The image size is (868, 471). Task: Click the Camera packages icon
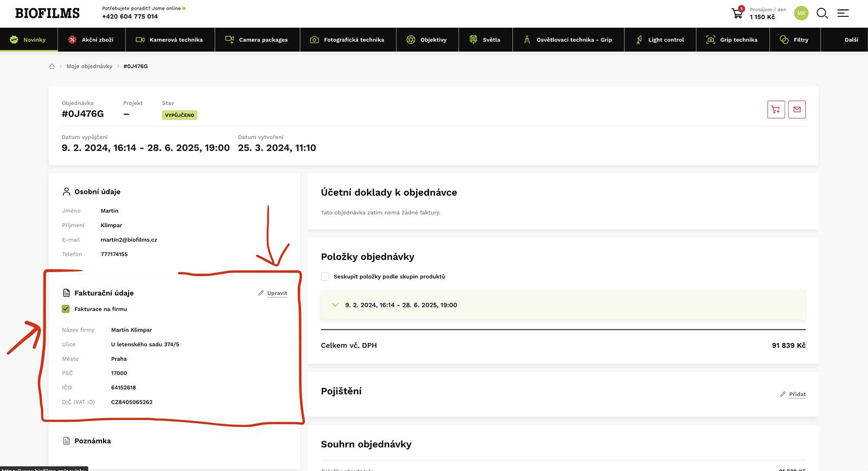coord(229,40)
